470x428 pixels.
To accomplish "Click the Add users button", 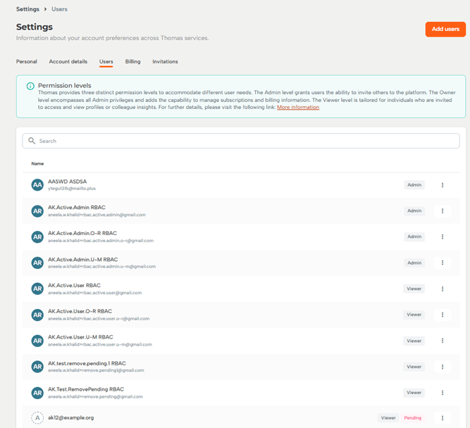I will [x=445, y=29].
